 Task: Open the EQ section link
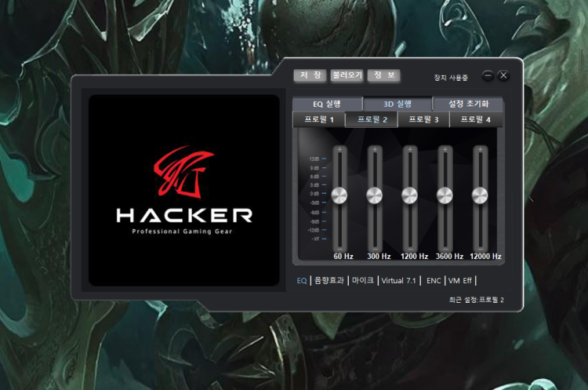302,281
